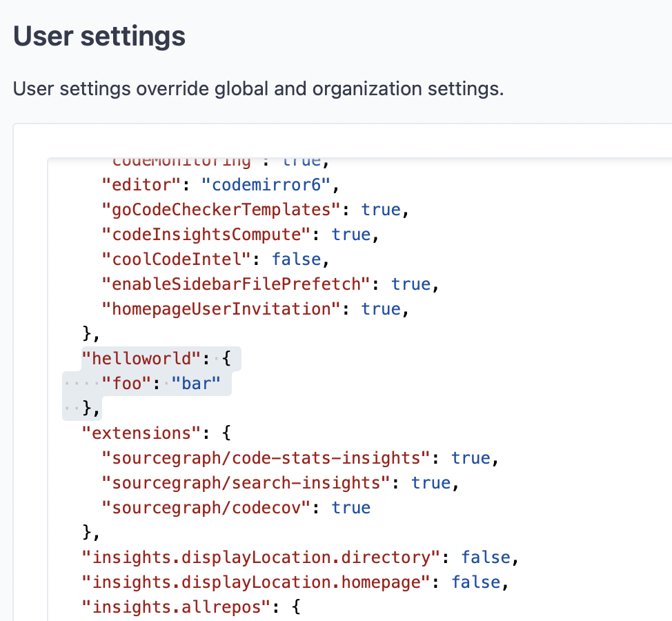
Task: Click the closing brace after "foo": "bar"
Action: click(86, 408)
